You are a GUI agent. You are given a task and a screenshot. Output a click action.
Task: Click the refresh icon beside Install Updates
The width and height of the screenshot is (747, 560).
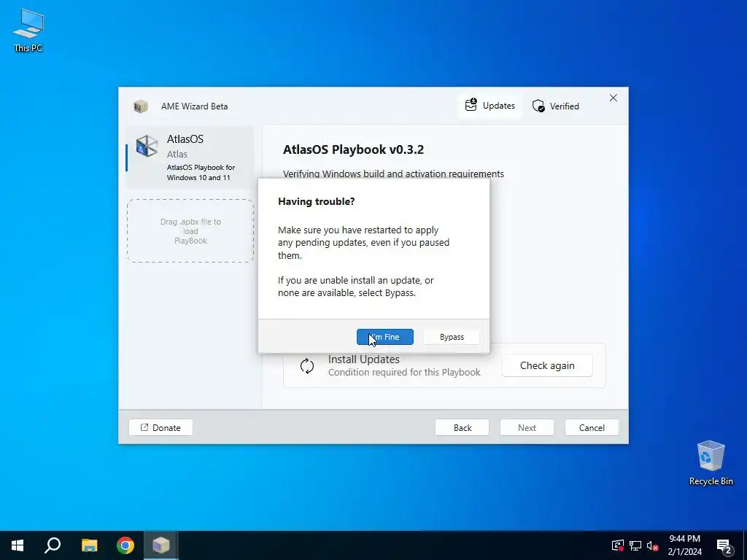307,366
